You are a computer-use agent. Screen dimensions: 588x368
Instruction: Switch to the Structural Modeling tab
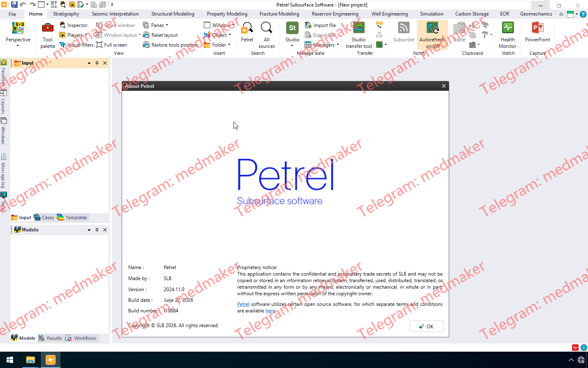pyautogui.click(x=173, y=14)
